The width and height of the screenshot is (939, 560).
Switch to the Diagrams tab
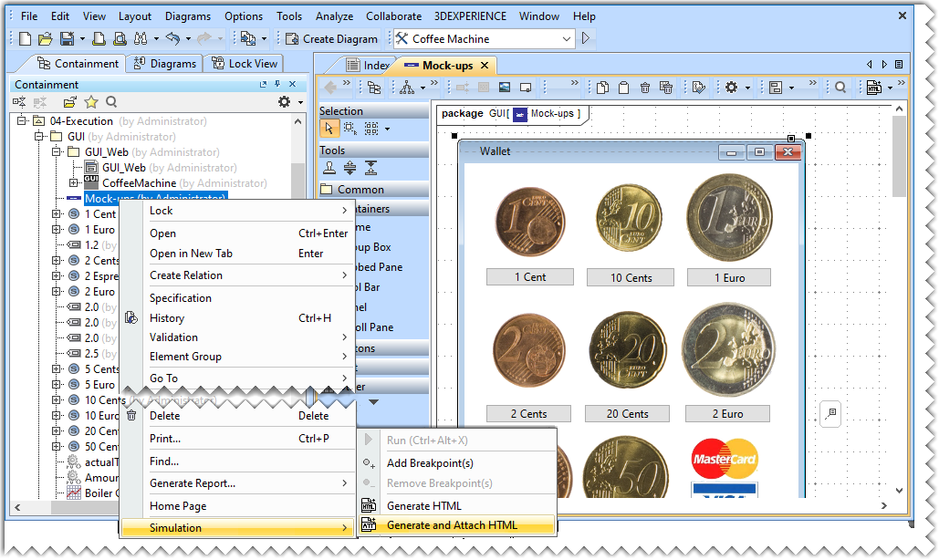164,64
